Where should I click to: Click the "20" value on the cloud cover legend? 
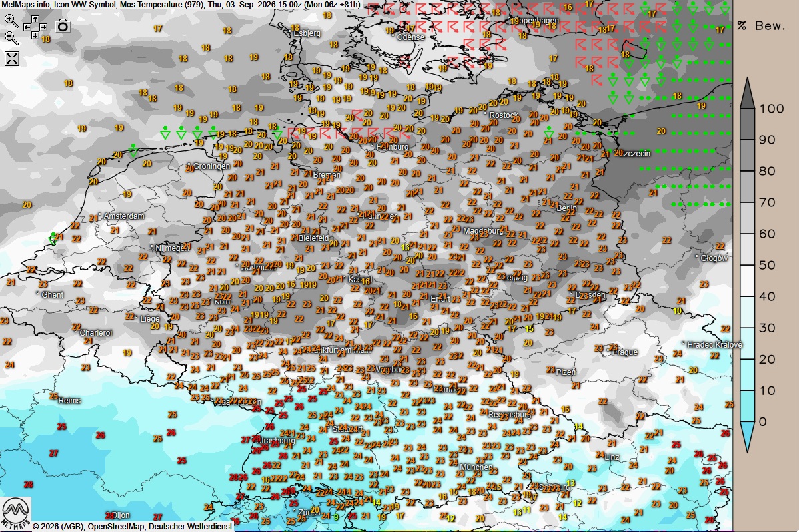click(768, 360)
